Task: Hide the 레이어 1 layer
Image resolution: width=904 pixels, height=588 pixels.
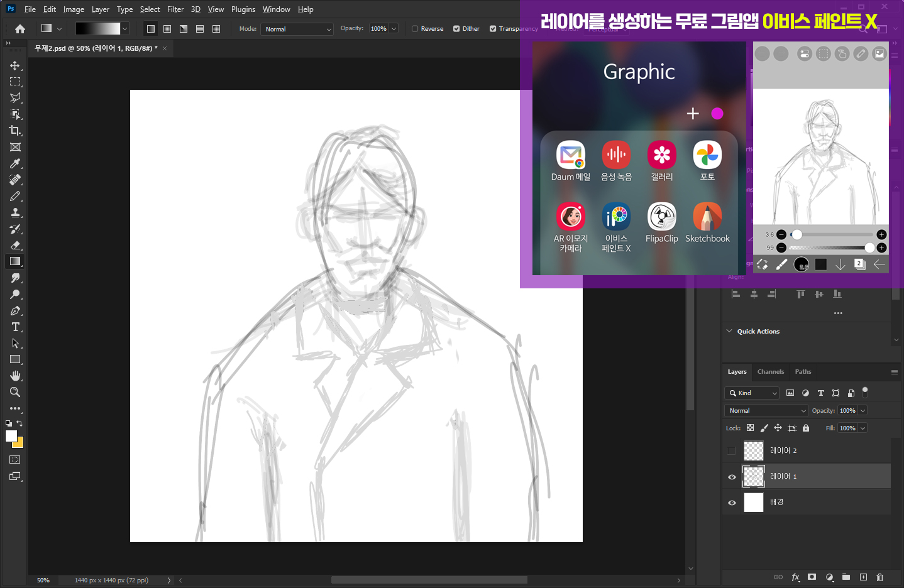Action: (731, 477)
